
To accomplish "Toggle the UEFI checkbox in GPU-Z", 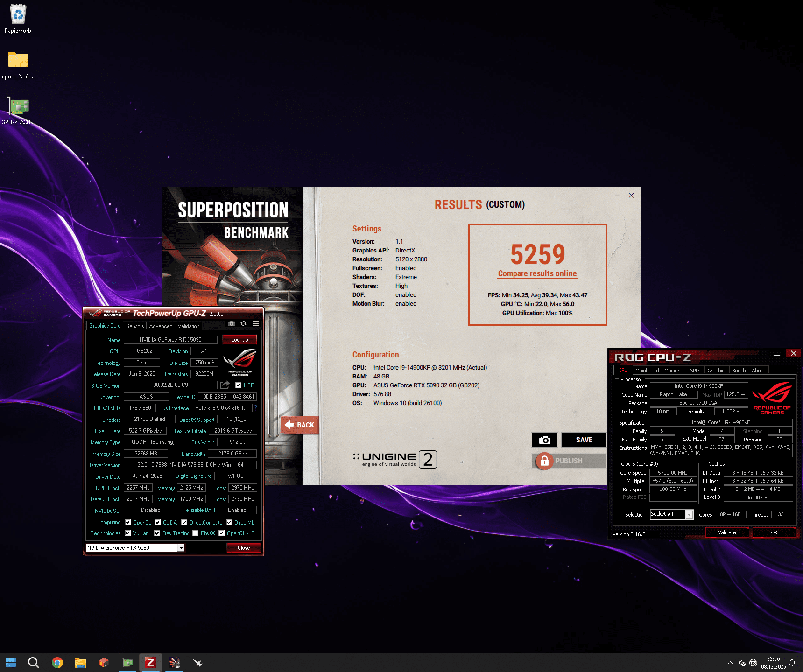I will [x=239, y=385].
